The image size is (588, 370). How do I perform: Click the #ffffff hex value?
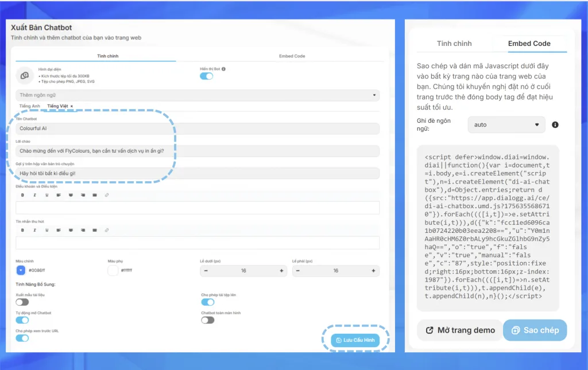[126, 270]
